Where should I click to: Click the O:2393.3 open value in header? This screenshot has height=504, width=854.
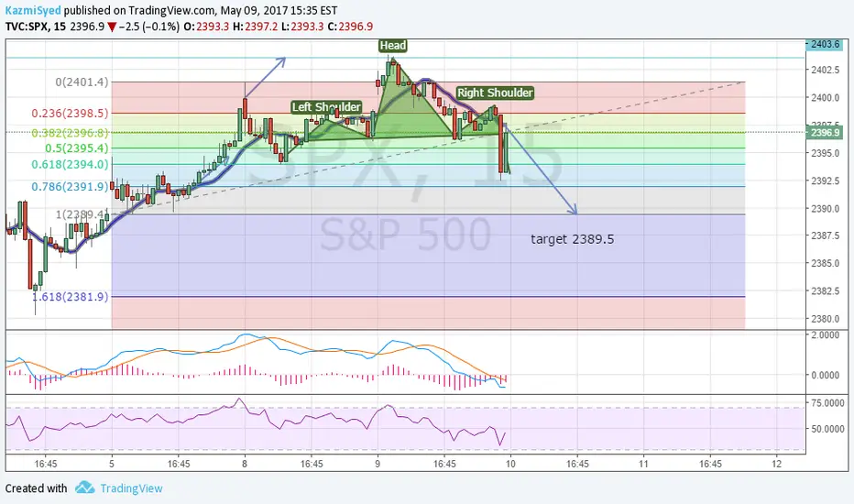(x=206, y=27)
